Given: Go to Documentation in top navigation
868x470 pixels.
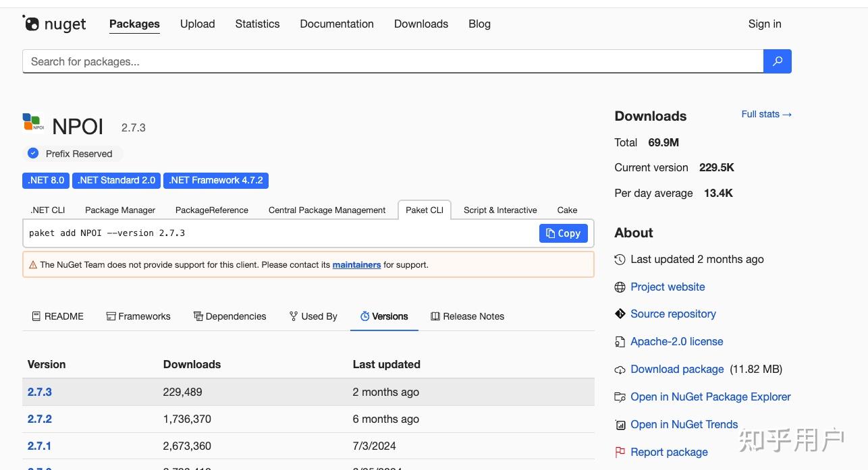Looking at the screenshot, I should click(x=336, y=24).
